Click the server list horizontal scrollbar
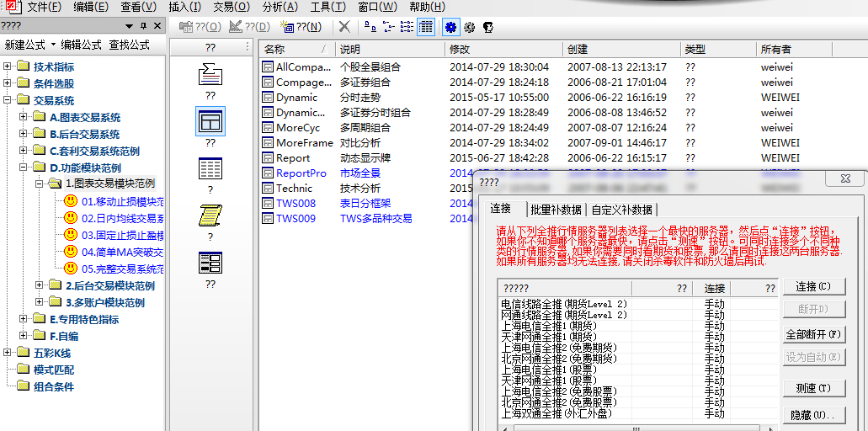This screenshot has height=431, width=868. [x=637, y=428]
